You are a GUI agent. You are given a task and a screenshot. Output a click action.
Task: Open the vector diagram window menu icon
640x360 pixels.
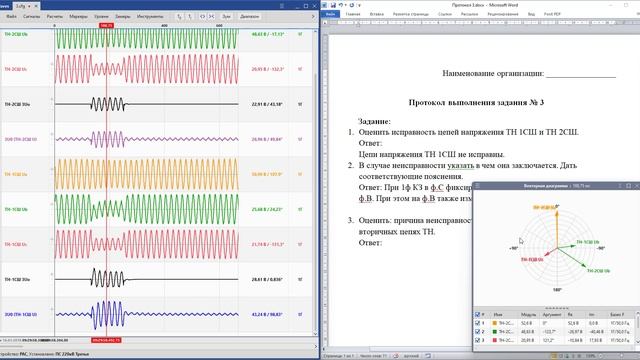point(477,186)
